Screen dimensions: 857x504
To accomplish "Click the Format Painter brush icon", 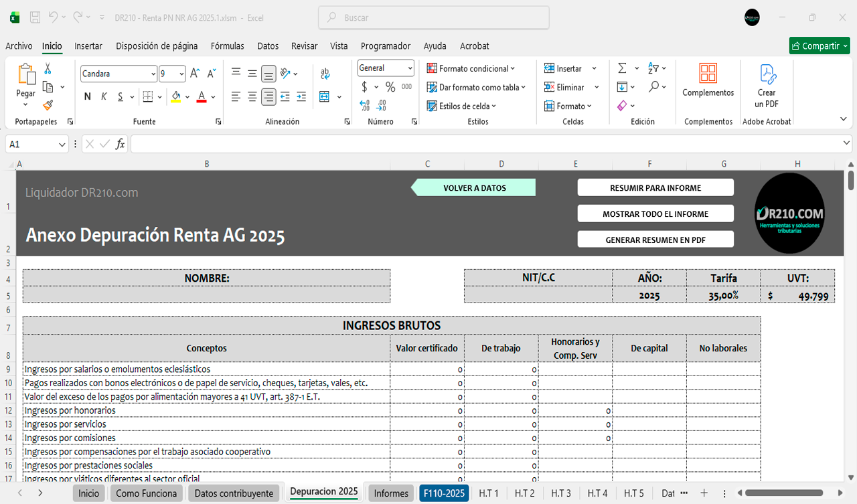I will click(x=48, y=105).
